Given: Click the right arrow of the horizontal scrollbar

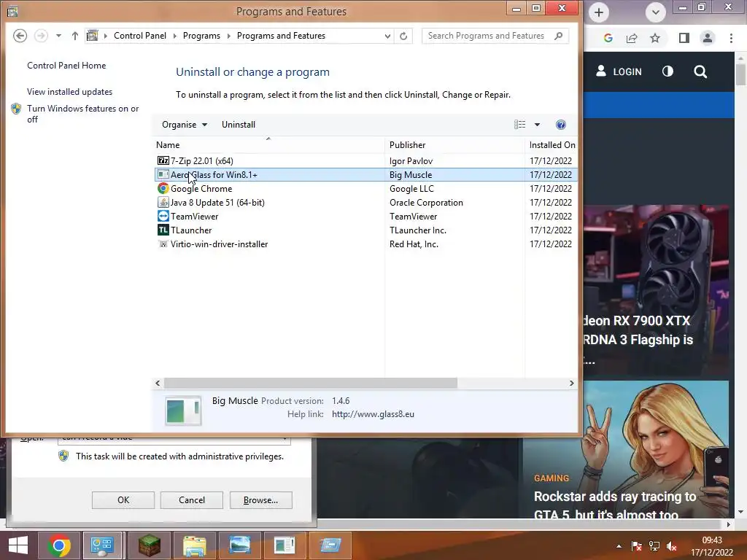Looking at the screenshot, I should coord(572,383).
